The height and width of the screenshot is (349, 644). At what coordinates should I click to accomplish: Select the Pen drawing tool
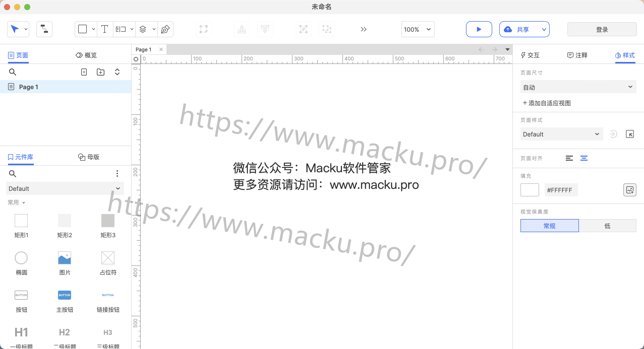coord(165,29)
